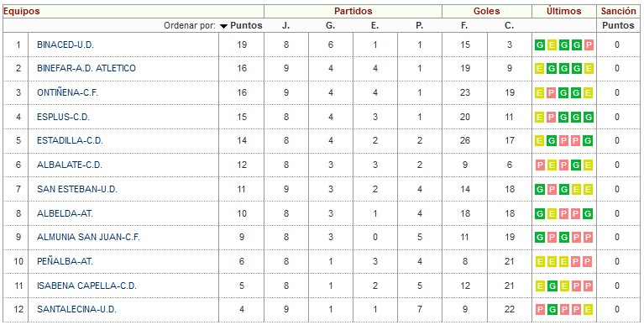
Task: Click Puntos sort header under Ordenar por
Action: (x=246, y=25)
